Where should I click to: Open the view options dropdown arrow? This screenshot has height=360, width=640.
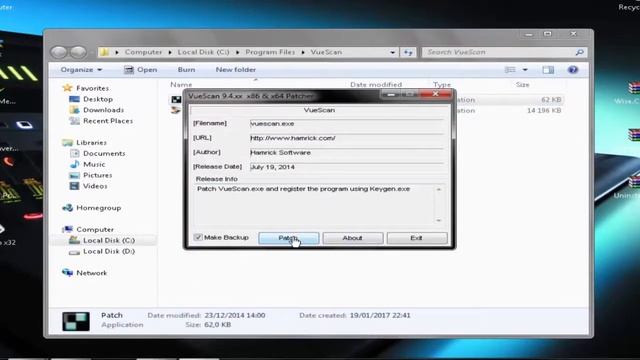pos(525,70)
